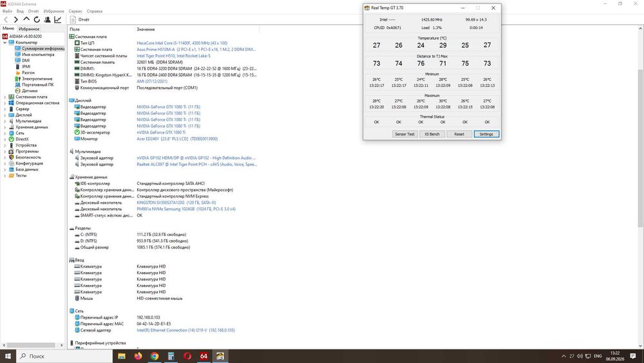Click the vertical scrollbar of the report pane

coord(640,148)
